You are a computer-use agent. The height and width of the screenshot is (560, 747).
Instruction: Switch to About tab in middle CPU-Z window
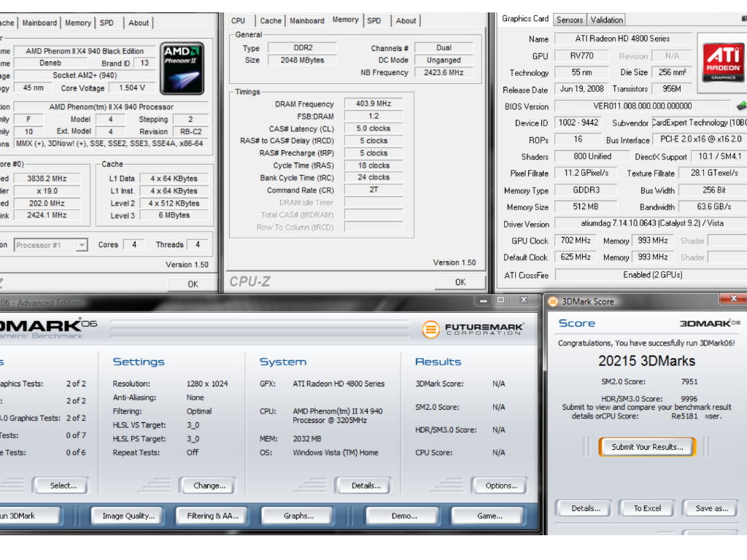pyautogui.click(x=406, y=21)
